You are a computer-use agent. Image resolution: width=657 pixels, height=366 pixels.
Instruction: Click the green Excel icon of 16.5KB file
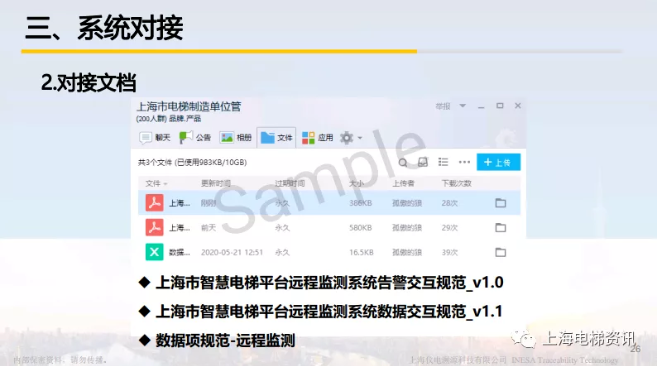154,252
